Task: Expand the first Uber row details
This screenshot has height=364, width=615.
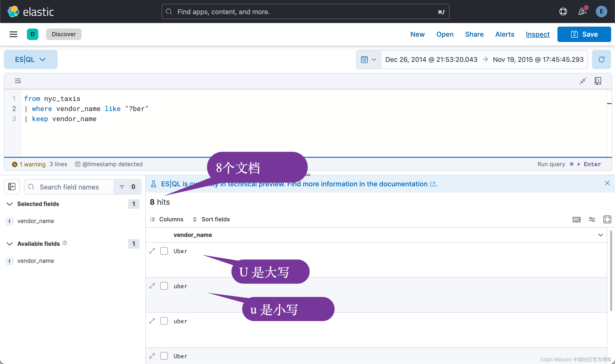Action: click(152, 251)
